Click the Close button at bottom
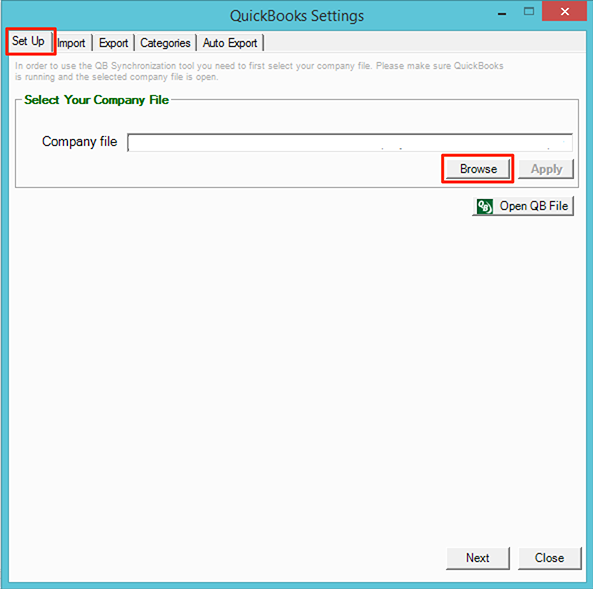 [x=550, y=558]
